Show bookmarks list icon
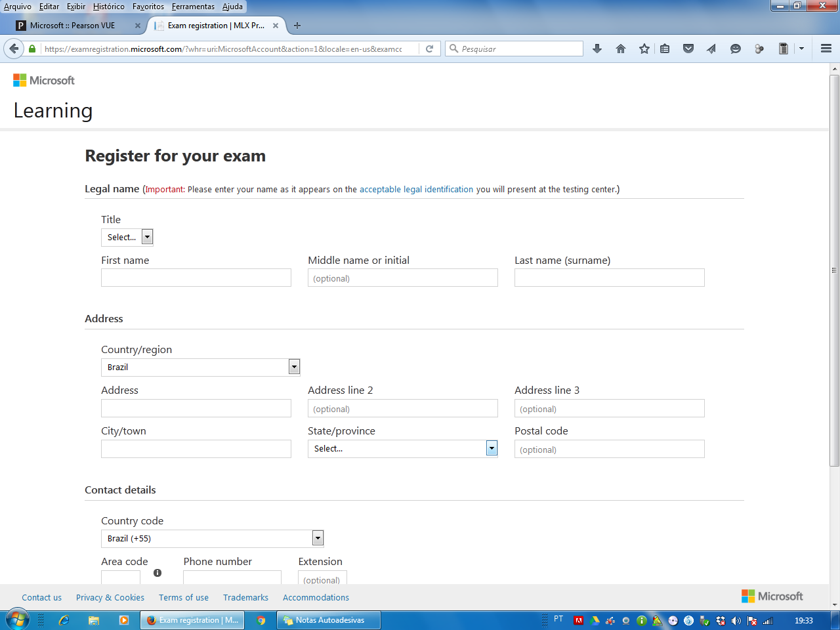 point(665,49)
